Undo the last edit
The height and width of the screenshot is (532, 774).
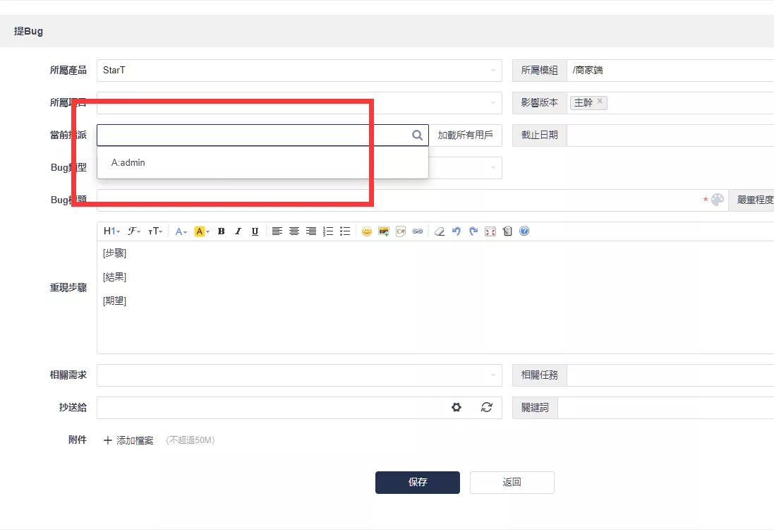[x=456, y=231]
